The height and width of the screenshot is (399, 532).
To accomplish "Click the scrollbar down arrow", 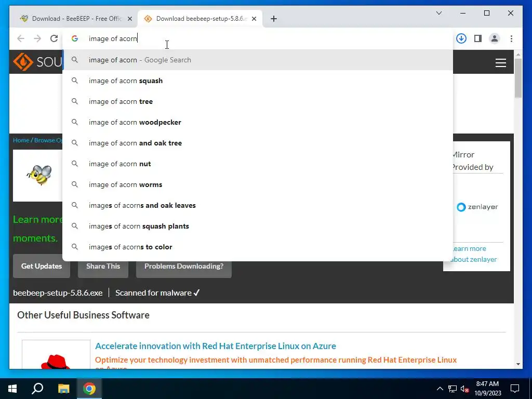I will coord(518,364).
